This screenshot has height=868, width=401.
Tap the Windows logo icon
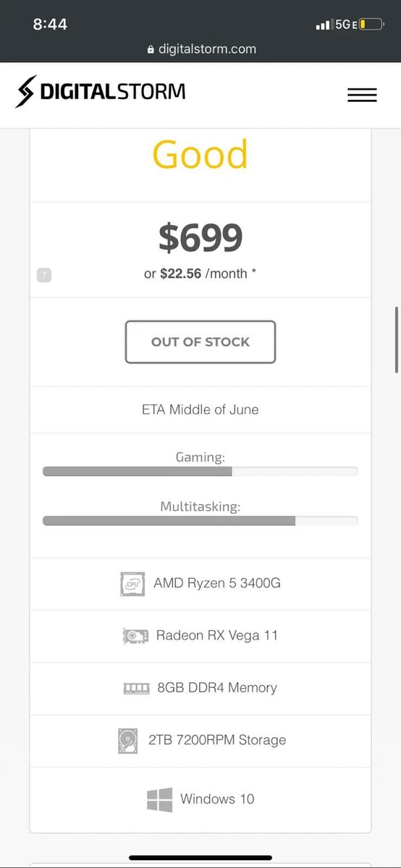click(x=159, y=799)
